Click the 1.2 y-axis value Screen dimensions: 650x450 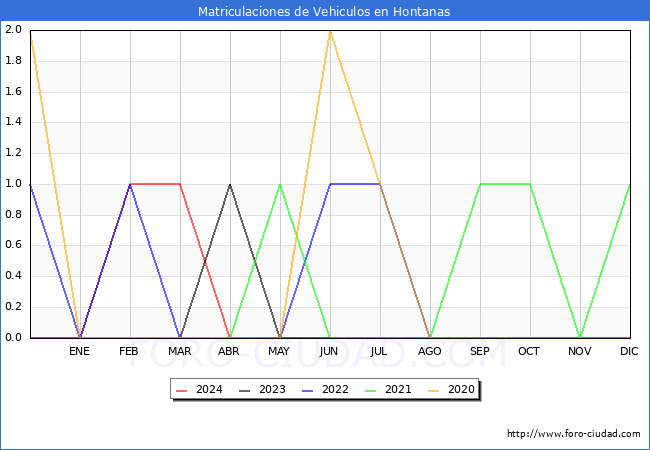pos(13,152)
